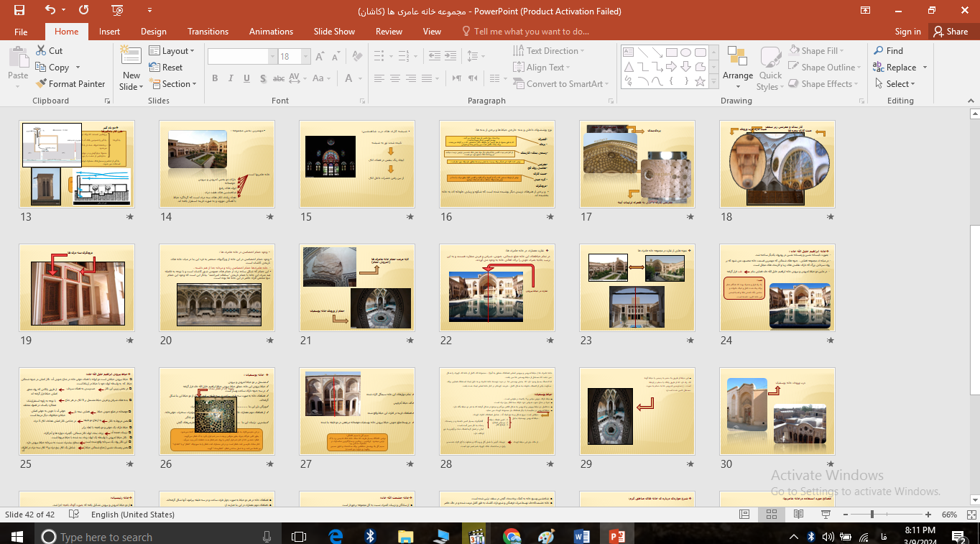Image resolution: width=980 pixels, height=544 pixels.
Task: Click the zoom in plus icon
Action: pos(928,515)
